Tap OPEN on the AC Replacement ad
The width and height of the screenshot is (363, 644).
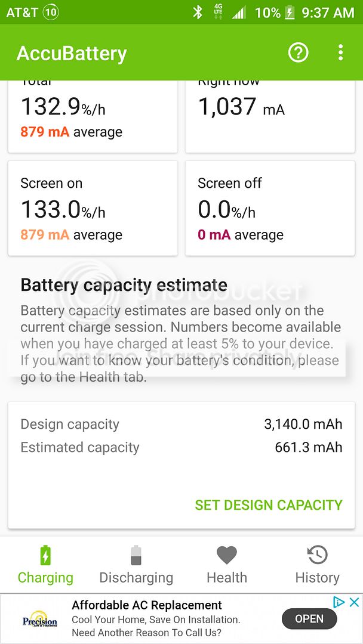tap(309, 619)
